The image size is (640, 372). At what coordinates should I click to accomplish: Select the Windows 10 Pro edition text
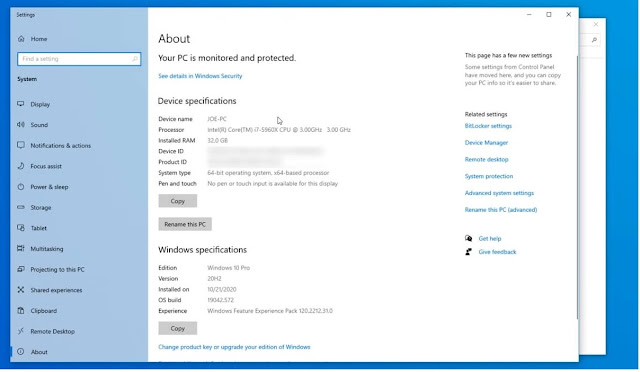point(229,268)
